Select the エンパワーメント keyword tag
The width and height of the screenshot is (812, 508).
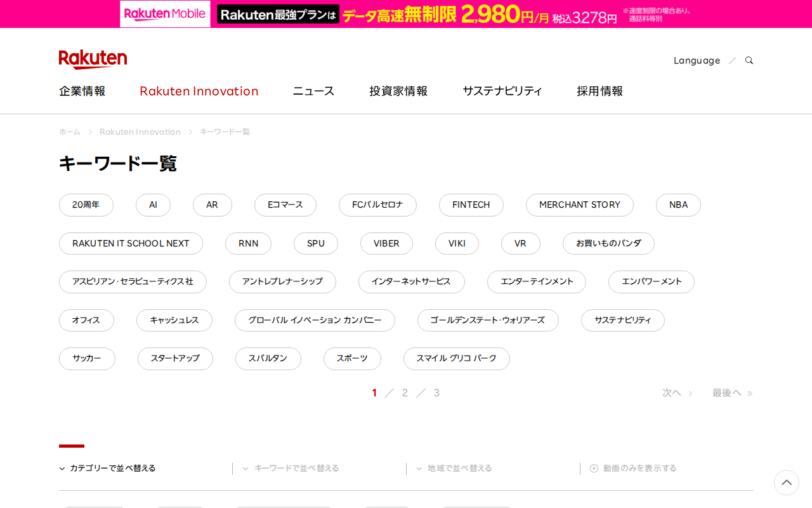(x=652, y=282)
